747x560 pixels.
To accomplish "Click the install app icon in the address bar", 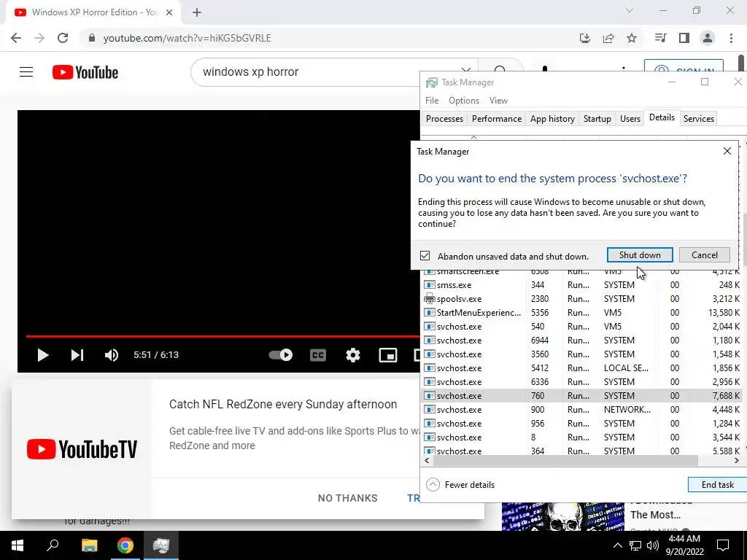I will point(585,38).
